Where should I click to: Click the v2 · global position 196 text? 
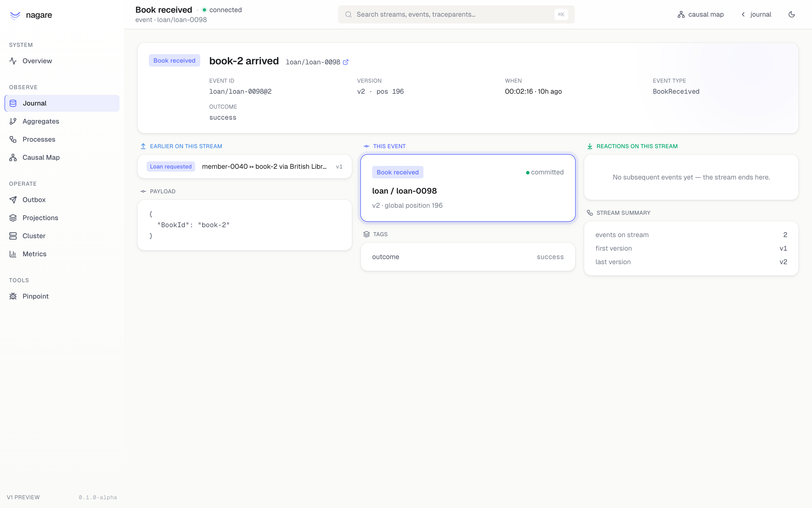click(407, 206)
